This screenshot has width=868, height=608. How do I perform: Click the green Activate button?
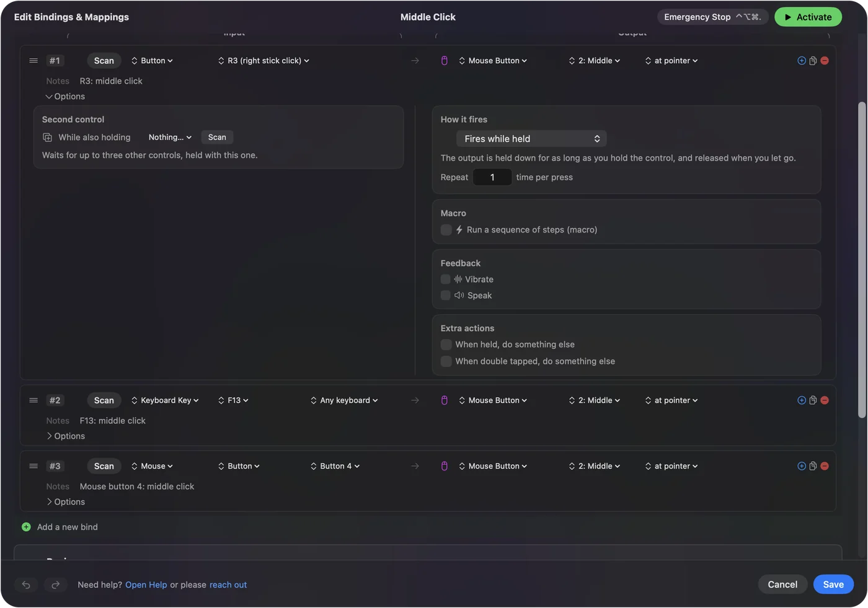[808, 17]
